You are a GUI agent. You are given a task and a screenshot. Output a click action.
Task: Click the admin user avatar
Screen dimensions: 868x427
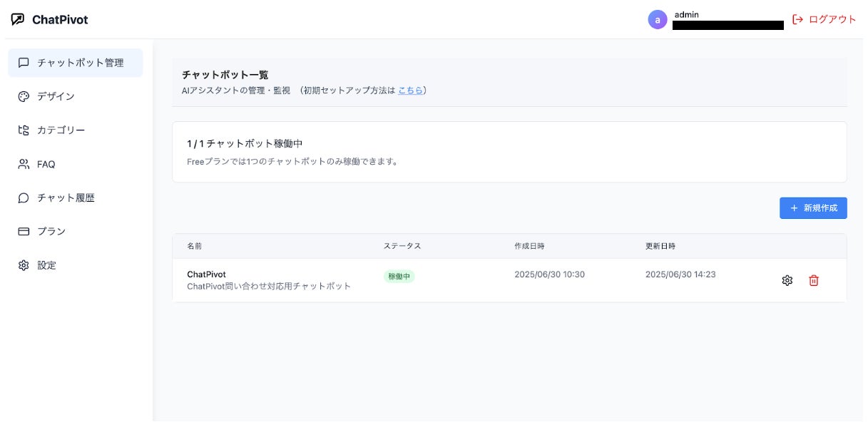(x=657, y=20)
